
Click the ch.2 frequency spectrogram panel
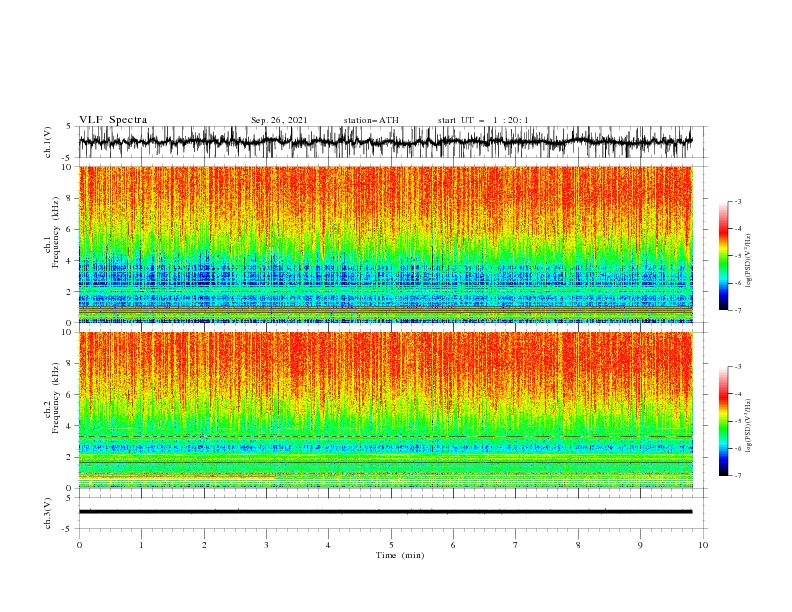click(385, 410)
